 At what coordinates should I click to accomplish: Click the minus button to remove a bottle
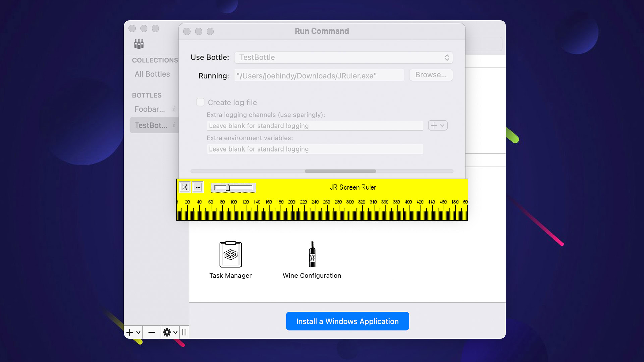click(x=152, y=332)
